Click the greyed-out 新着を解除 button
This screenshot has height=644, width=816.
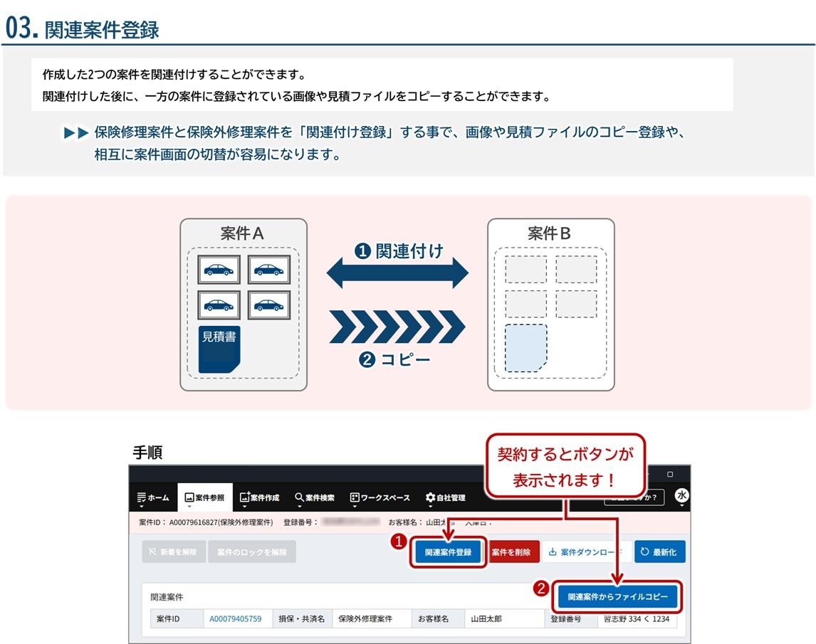[174, 552]
